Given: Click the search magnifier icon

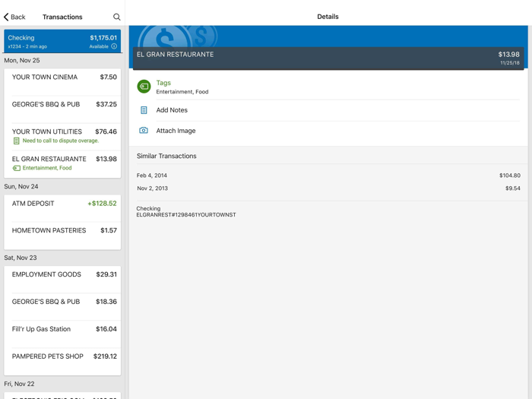Looking at the screenshot, I should [x=117, y=17].
